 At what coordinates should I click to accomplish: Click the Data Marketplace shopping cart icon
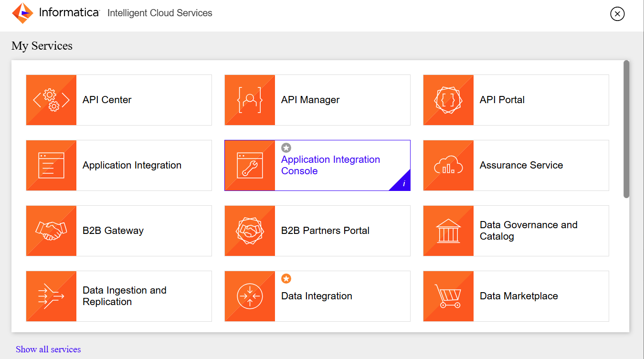pyautogui.click(x=448, y=296)
